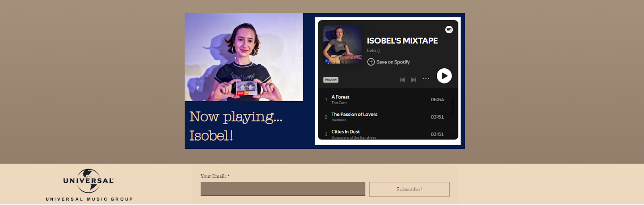Open the Spotify logo in the mixtape player
The height and width of the screenshot is (205, 644).
449,30
